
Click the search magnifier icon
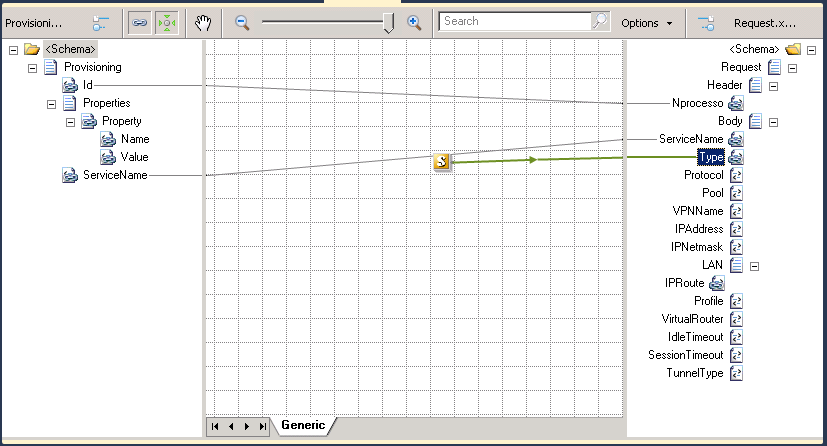[x=599, y=21]
